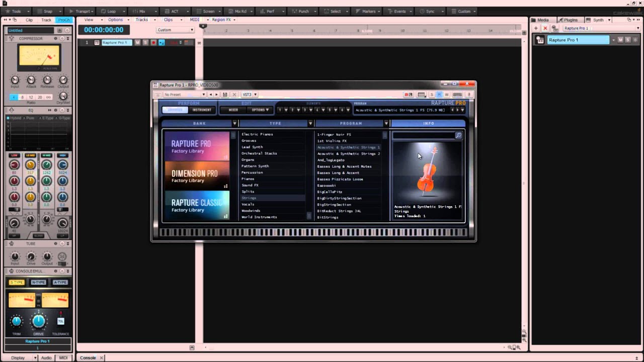Switch to the ProCh inspector tab
This screenshot has width=644, height=362.
64,20
